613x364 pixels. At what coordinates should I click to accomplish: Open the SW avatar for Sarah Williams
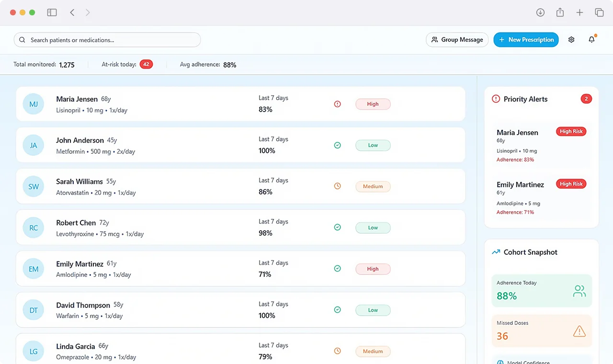pos(34,186)
